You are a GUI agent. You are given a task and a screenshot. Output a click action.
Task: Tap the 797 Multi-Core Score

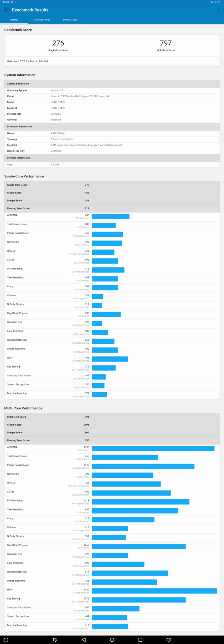166,43
